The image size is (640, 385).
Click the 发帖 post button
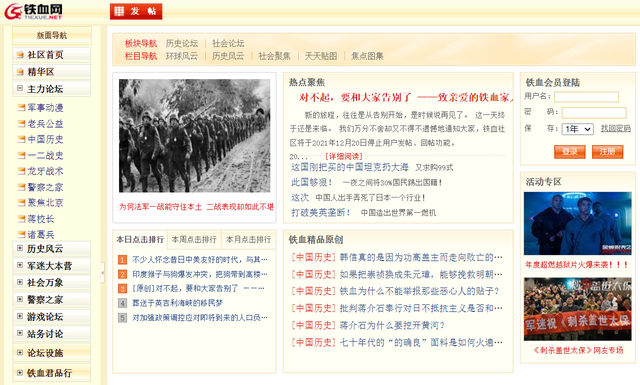136,11
